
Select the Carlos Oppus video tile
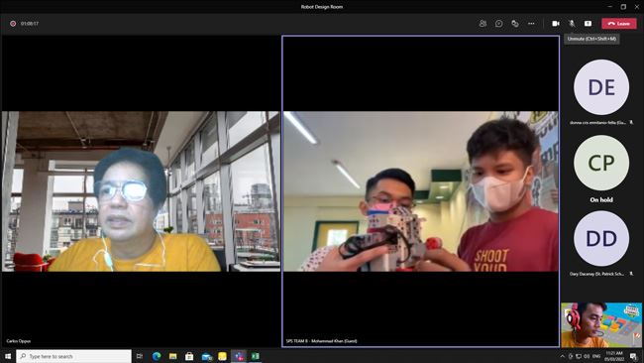pos(141,191)
